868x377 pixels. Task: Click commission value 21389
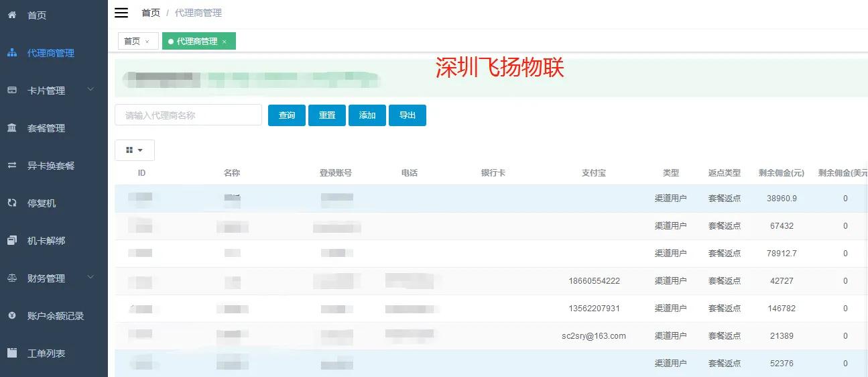[782, 336]
